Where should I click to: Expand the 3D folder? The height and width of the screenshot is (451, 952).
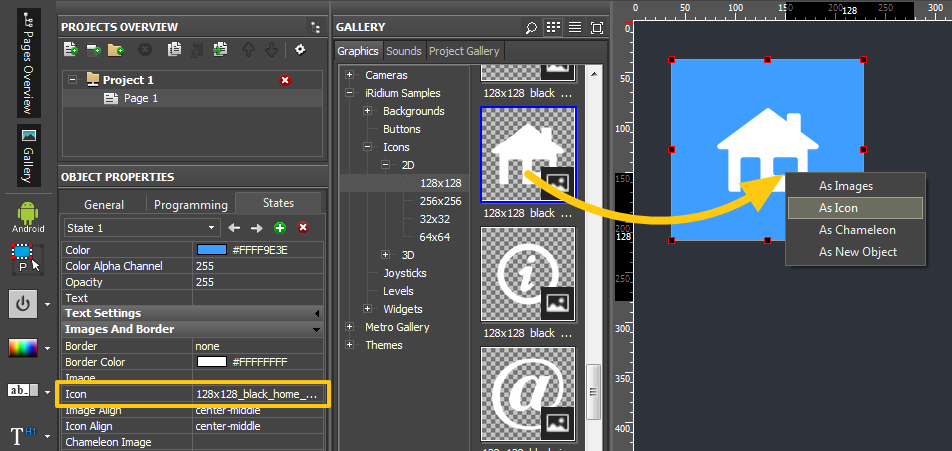(x=386, y=255)
